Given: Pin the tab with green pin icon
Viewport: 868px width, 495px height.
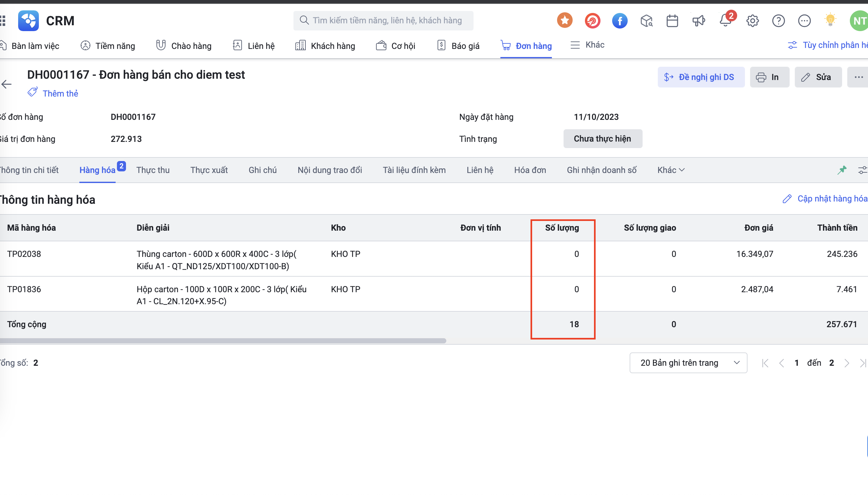Looking at the screenshot, I should pos(842,170).
